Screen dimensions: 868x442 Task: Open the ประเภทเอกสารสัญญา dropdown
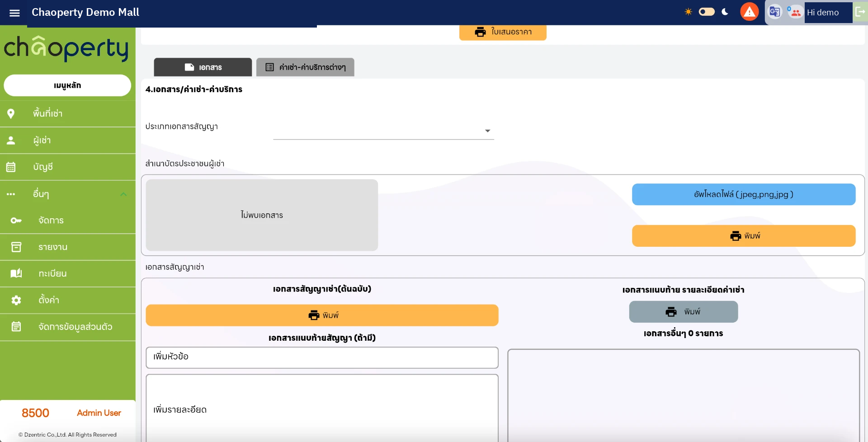(383, 131)
